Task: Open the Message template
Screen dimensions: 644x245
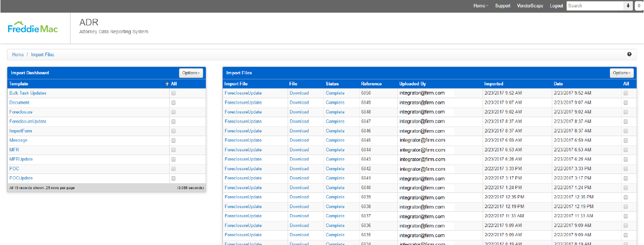Action: point(18,140)
